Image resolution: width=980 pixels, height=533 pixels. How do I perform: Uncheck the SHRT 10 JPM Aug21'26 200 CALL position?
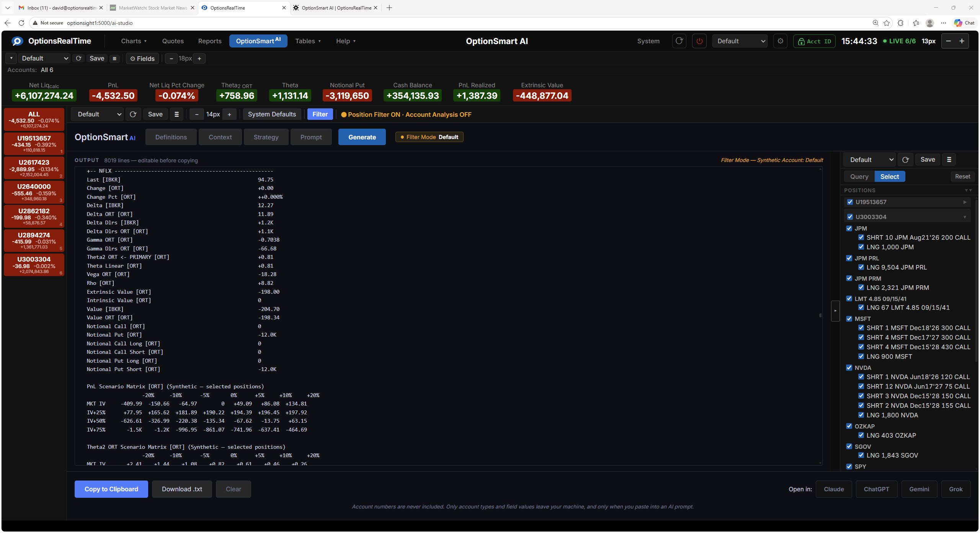point(862,237)
